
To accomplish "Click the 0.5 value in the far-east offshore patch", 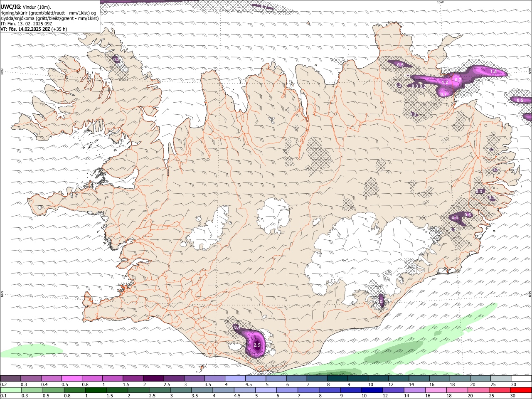I will click(x=520, y=100).
